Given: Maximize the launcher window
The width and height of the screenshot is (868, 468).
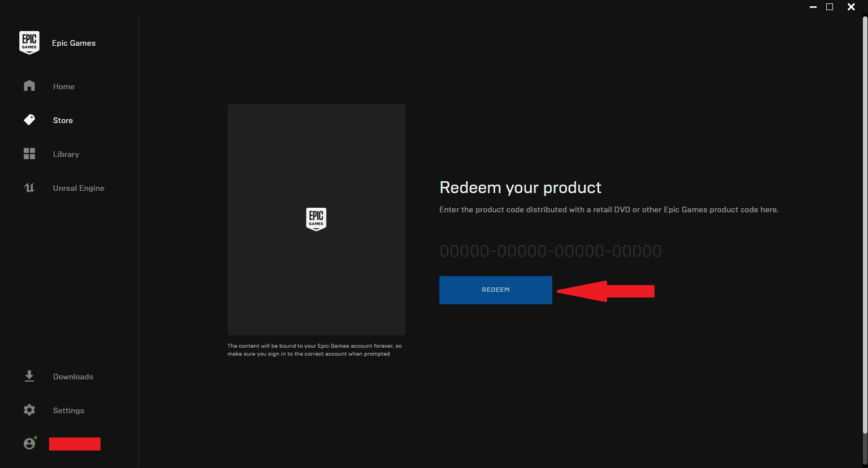Looking at the screenshot, I should coord(830,7).
